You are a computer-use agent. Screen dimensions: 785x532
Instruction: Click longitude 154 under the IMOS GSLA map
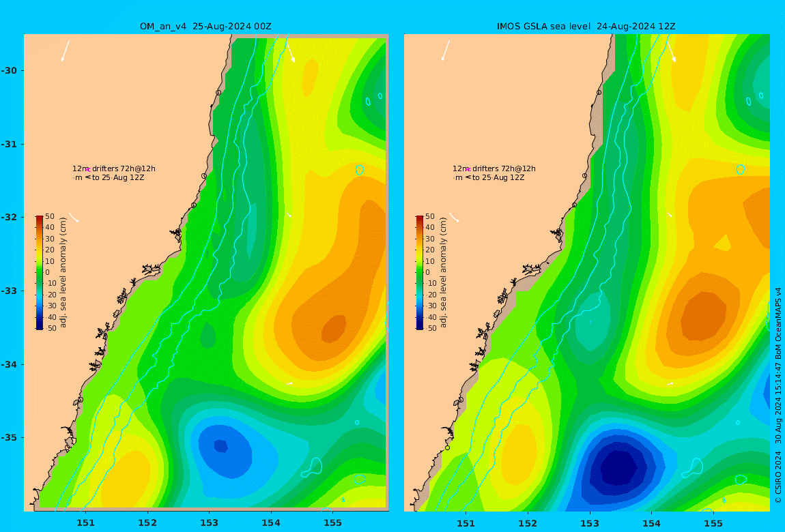(651, 523)
